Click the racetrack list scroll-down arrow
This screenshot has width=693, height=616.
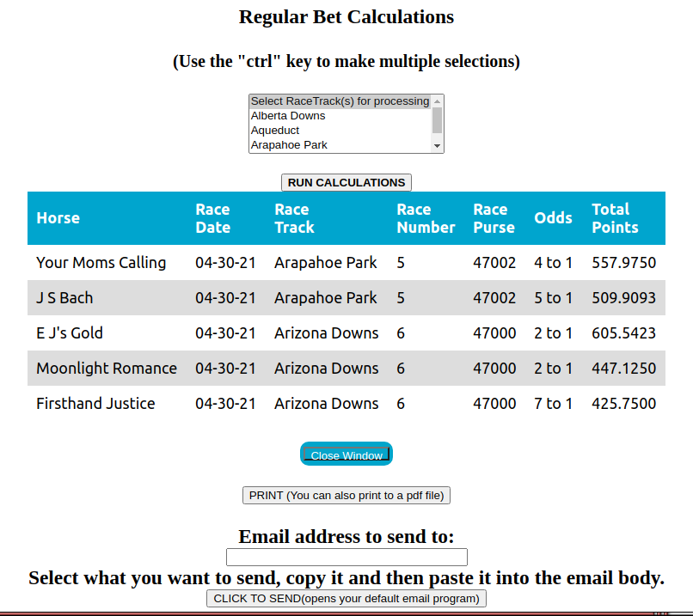coord(437,146)
